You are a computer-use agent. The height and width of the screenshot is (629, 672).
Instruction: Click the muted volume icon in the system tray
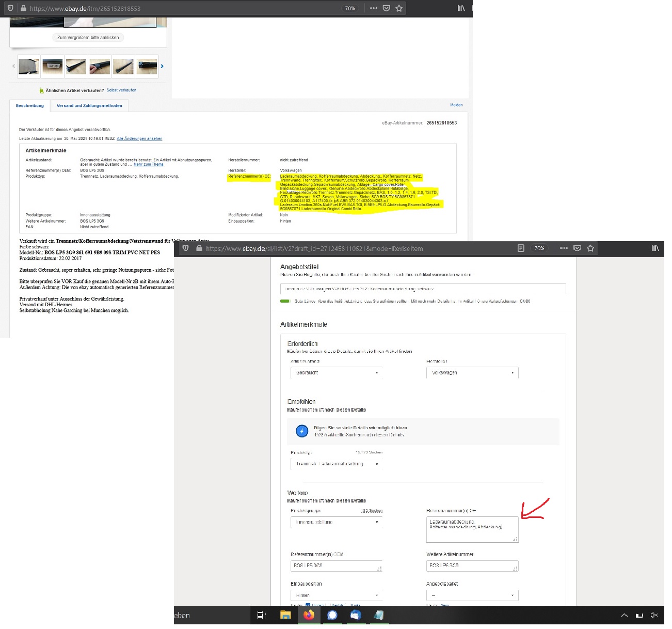653,615
